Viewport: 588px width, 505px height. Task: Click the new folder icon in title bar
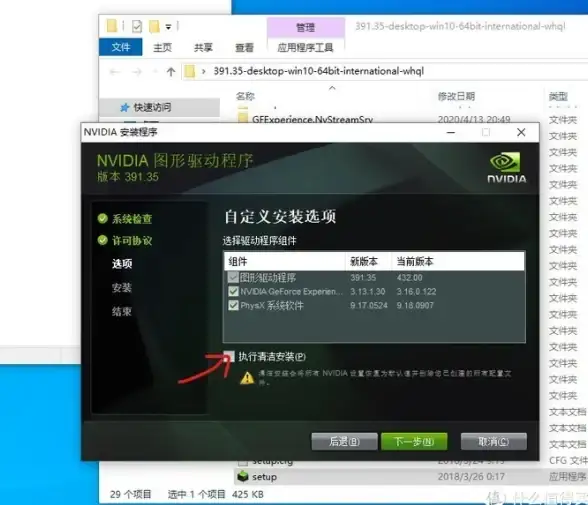pyautogui.click(x=154, y=26)
